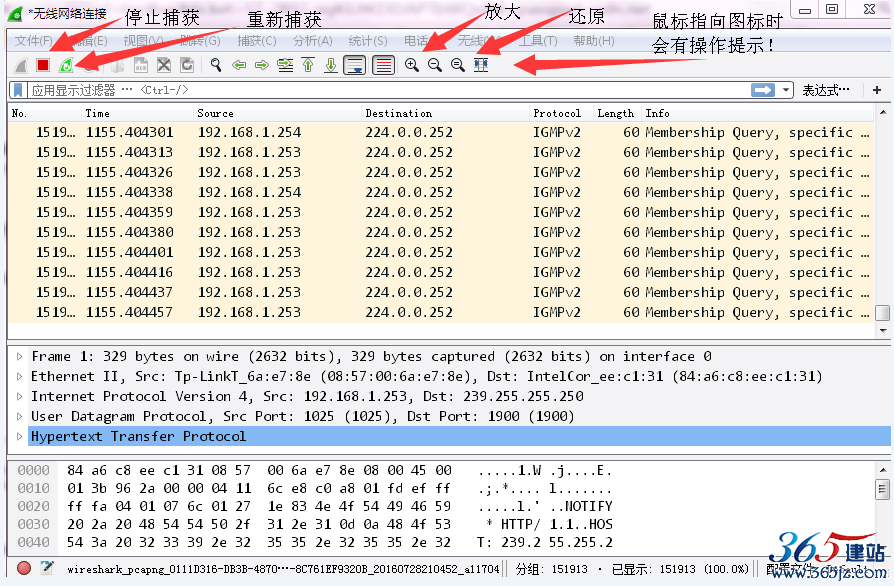Zoom in on packet text
The height and width of the screenshot is (586, 894).
pyautogui.click(x=412, y=65)
